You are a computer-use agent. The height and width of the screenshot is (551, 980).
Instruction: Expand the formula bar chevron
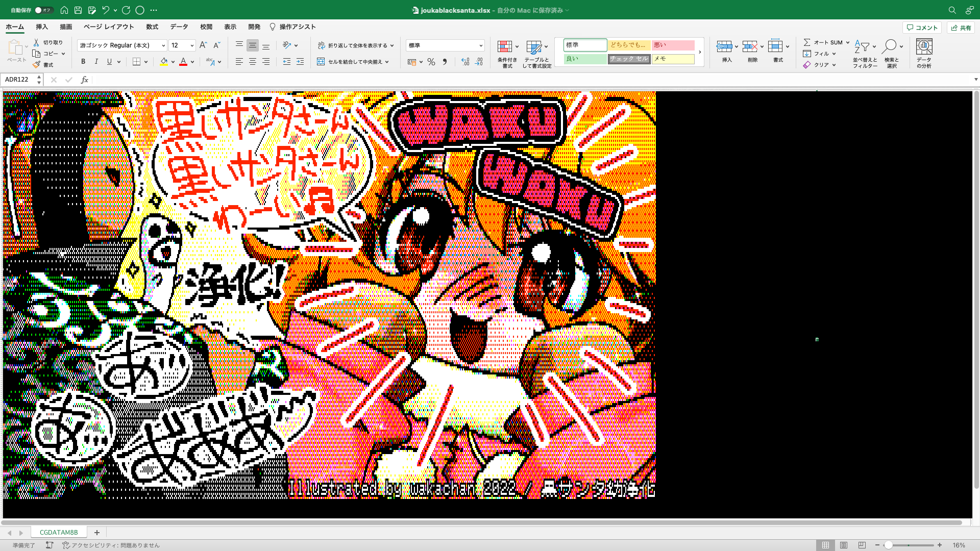976,80
